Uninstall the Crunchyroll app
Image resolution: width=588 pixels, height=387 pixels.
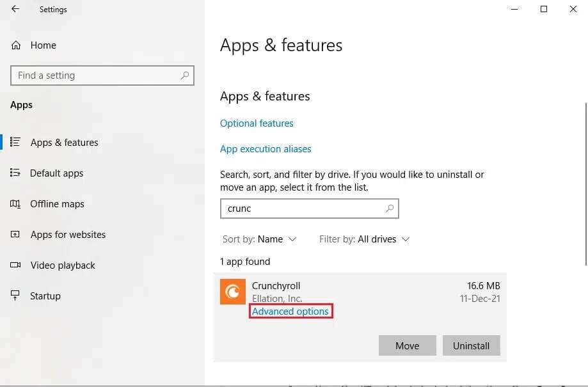[472, 345]
